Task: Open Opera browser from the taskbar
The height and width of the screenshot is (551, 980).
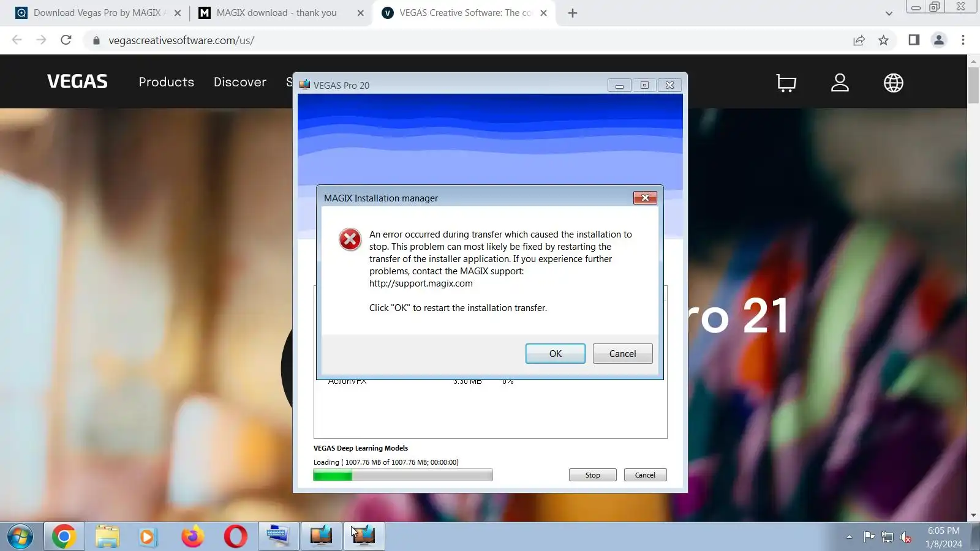Action: tap(235, 537)
